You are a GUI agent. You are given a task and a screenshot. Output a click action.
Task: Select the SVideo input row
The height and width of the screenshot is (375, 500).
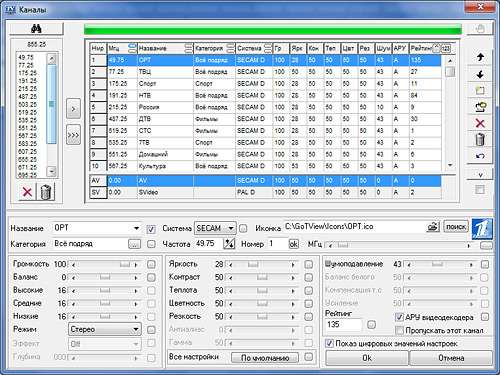266,192
